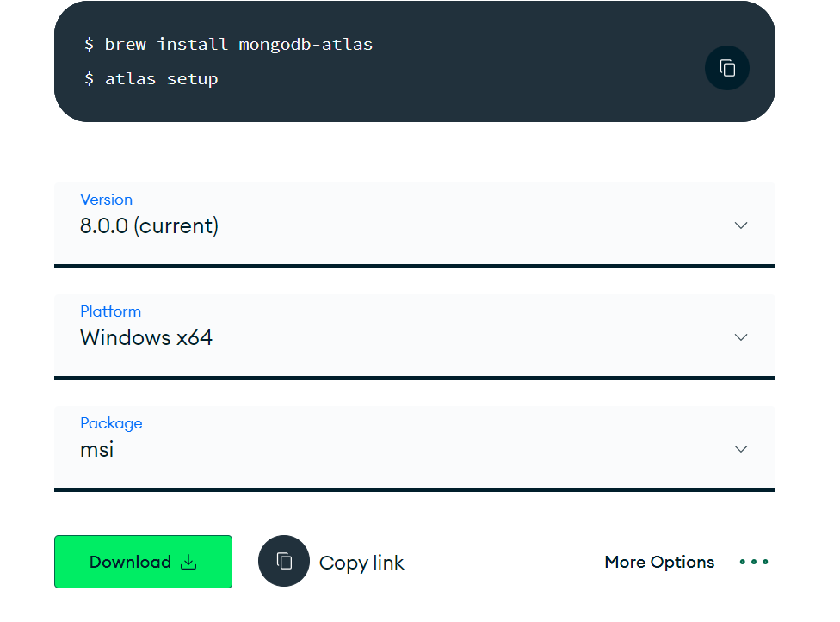840x622 pixels.
Task: Open the 8.0.0 (current) version selector
Action: tap(150, 226)
